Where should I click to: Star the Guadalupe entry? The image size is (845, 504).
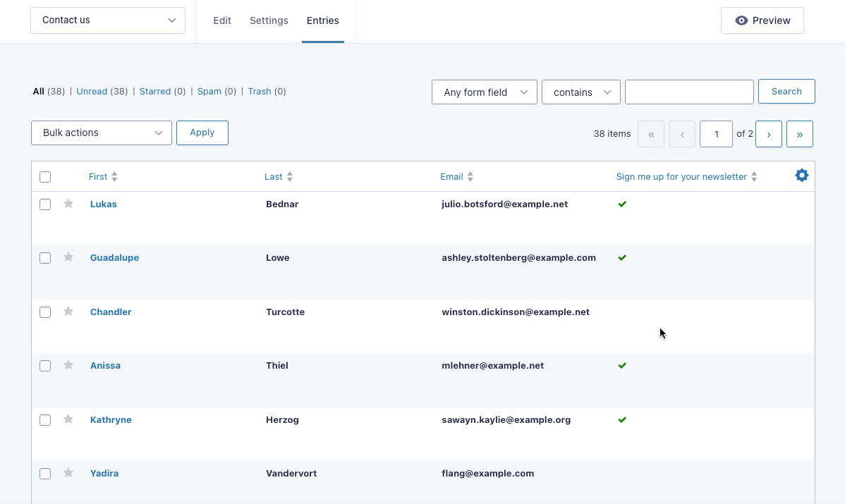click(68, 257)
